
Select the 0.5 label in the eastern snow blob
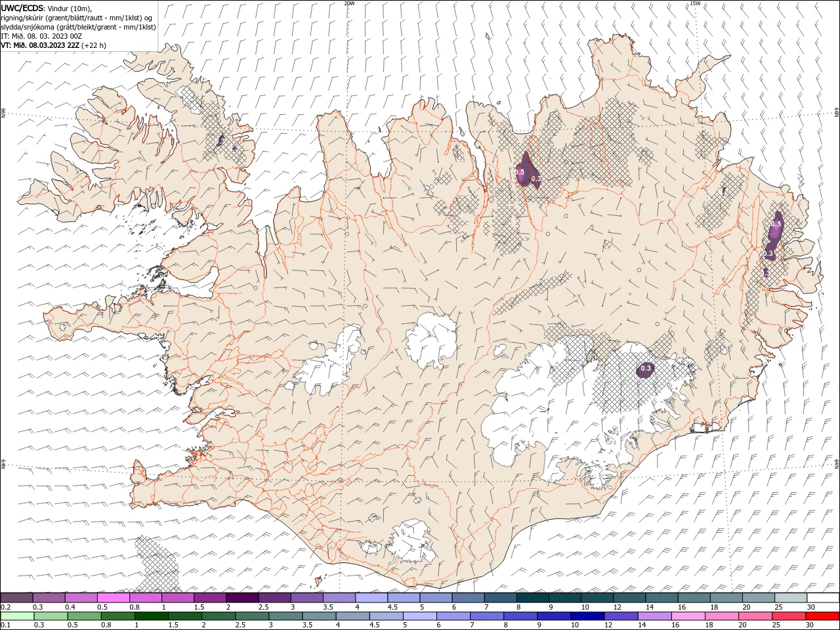[x=776, y=224]
